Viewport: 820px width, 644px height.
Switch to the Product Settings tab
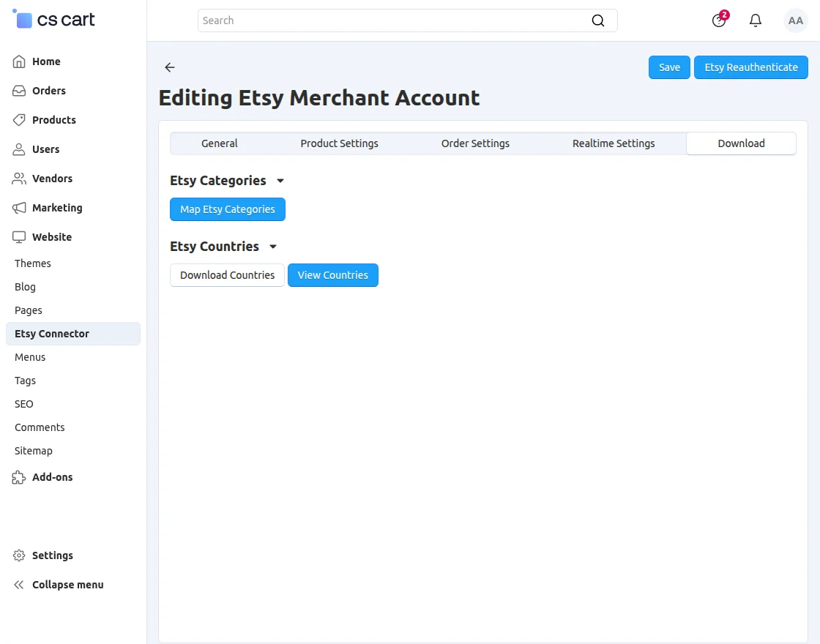click(339, 143)
